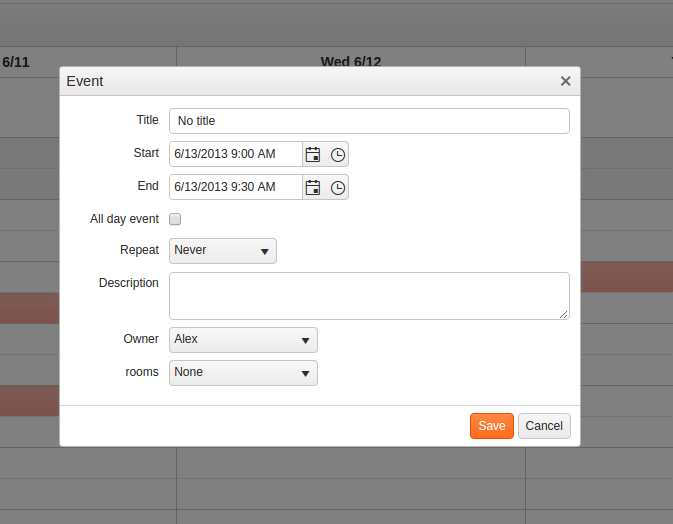Select the 6/11 day column header

pos(16,61)
